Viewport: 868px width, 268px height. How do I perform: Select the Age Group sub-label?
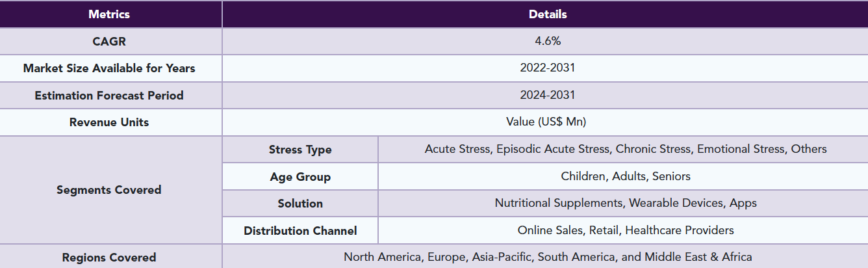pos(300,177)
